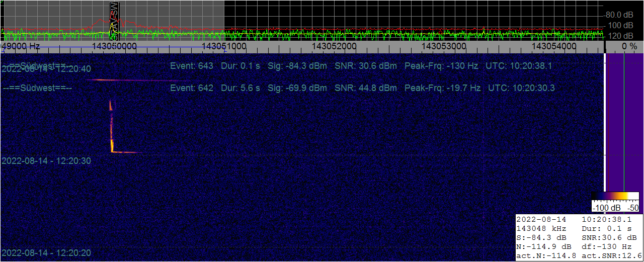Click the 143051000 frequency axis label
The height and width of the screenshot is (262, 644).
coord(224,46)
